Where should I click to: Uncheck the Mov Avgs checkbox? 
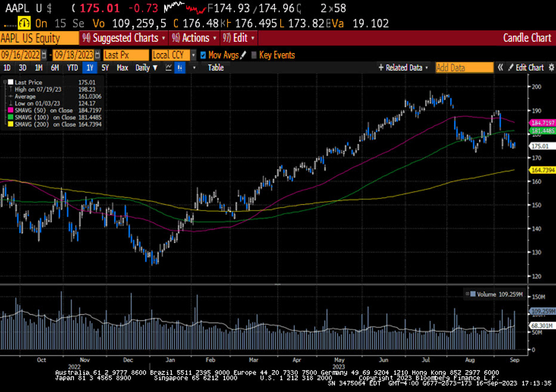tap(203, 55)
